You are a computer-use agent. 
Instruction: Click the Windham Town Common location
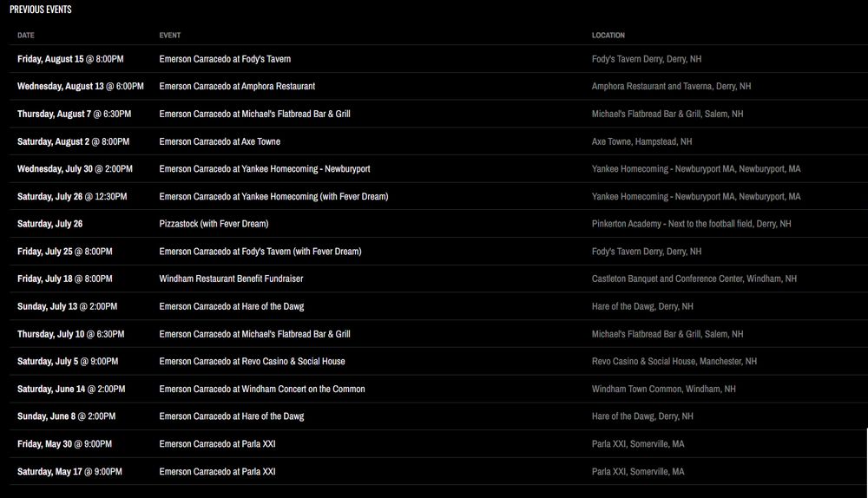coord(663,389)
